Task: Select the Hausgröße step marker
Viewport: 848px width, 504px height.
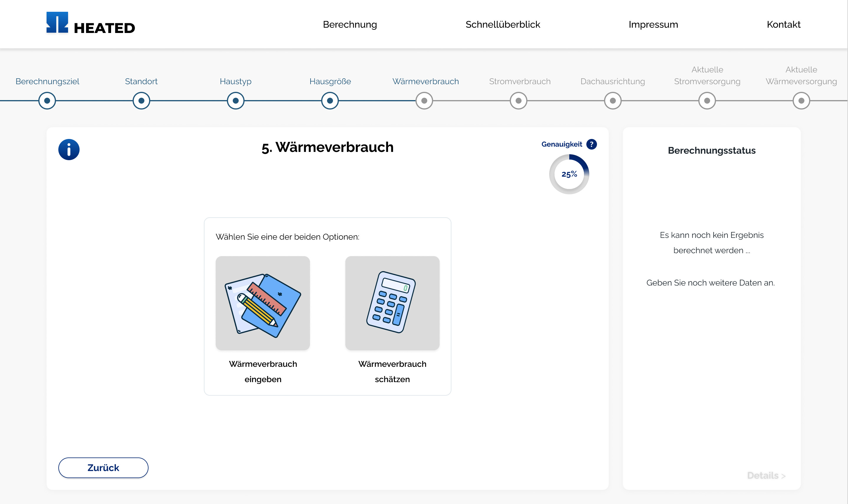Action: click(x=330, y=101)
